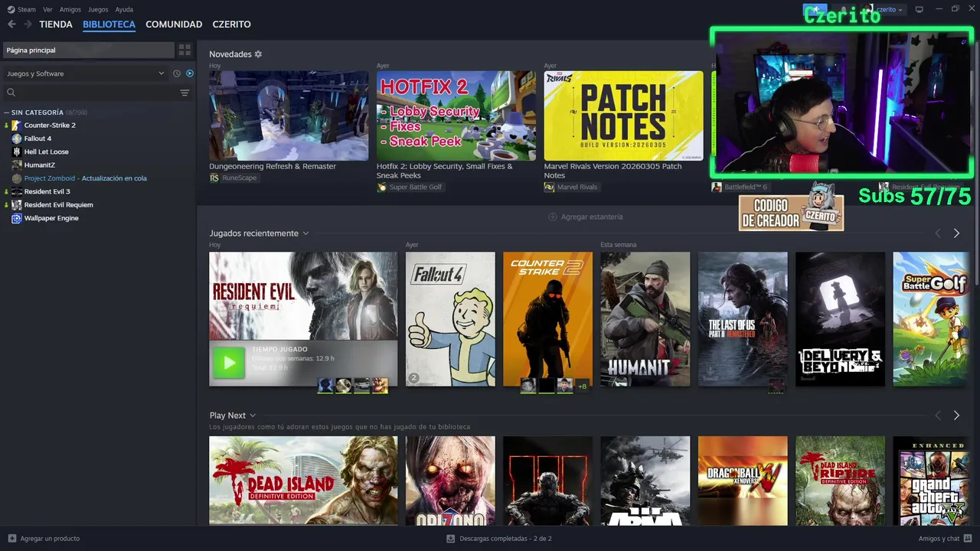Click the recent activity clock filter
The image size is (980, 551).
pos(177,73)
